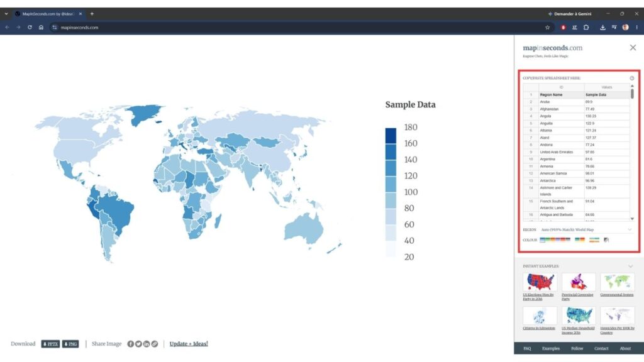Screen dimensions: 644x362
Task: Share image via Facebook icon
Action: coord(131,344)
